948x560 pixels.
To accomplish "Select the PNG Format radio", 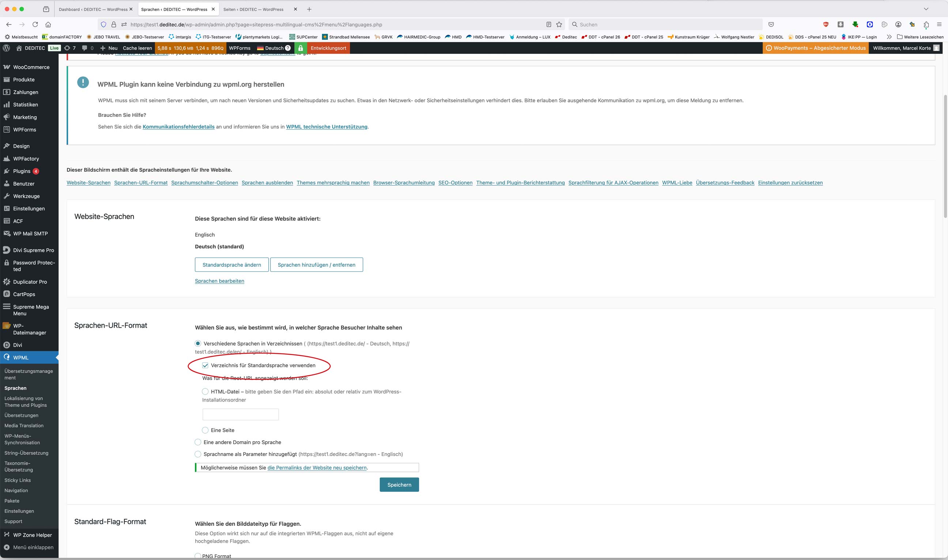I will (x=198, y=556).
